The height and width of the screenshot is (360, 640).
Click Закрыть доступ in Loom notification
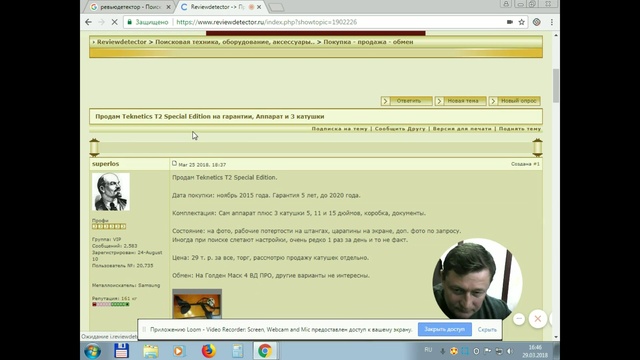[x=444, y=329]
